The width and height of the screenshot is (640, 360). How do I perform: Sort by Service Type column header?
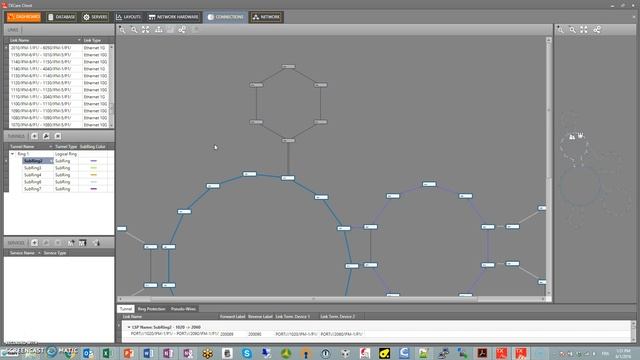pyautogui.click(x=55, y=253)
